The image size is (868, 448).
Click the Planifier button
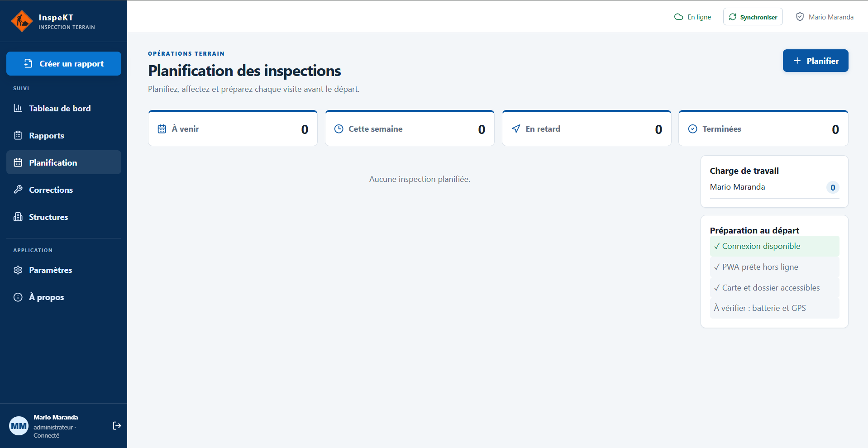click(x=816, y=61)
